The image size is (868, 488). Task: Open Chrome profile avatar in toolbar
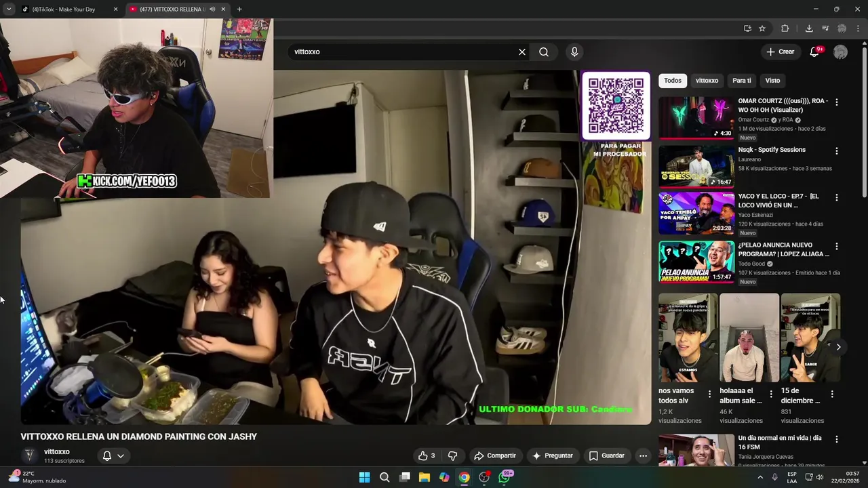pyautogui.click(x=842, y=28)
